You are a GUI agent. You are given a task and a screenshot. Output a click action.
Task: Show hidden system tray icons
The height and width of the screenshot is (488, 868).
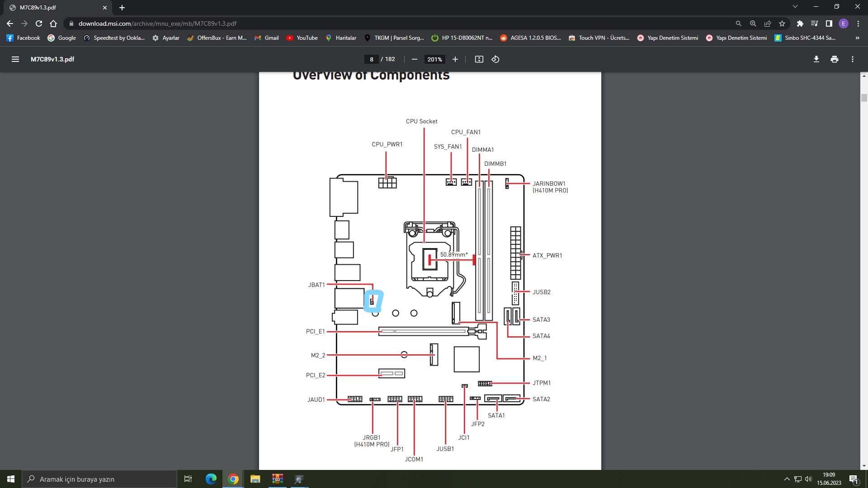pyautogui.click(x=787, y=479)
